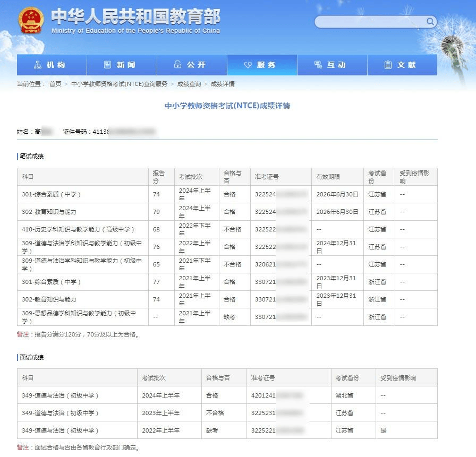Screen dimensions: 476x457
Task: Click the 互动 chat bubble icon
Action: [x=318, y=65]
